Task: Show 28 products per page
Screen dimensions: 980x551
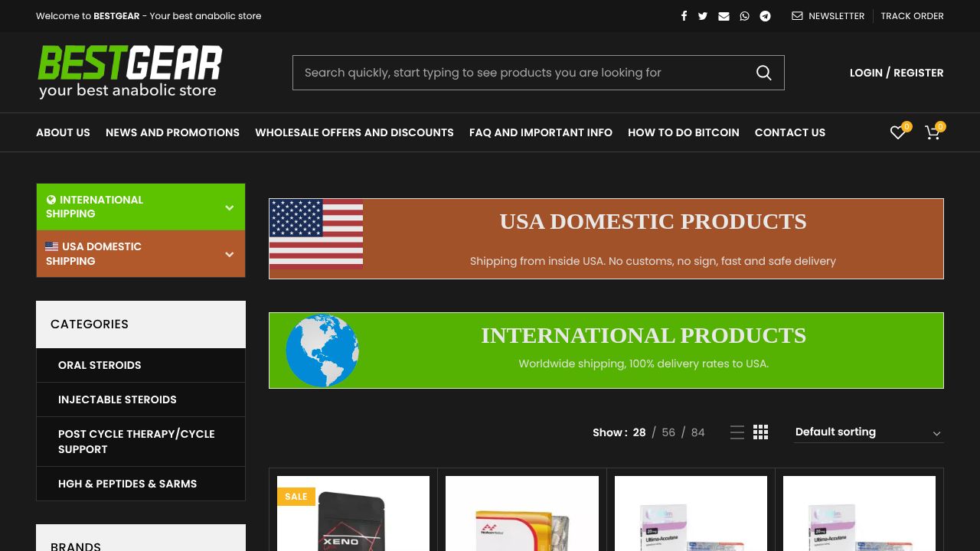Action: pyautogui.click(x=639, y=432)
